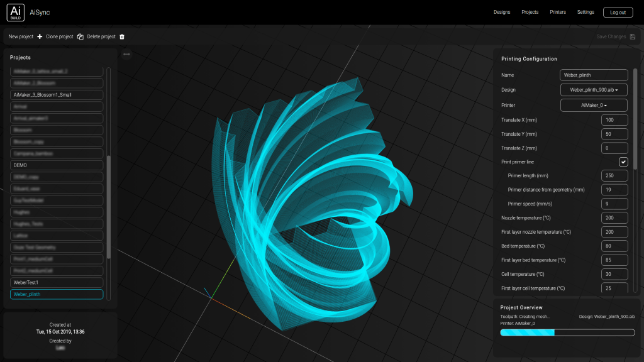Viewport: 644px width, 362px height.
Task: Click the 'Tue, 15 Oct 2019, 13:36' date text
Action: coord(60,332)
